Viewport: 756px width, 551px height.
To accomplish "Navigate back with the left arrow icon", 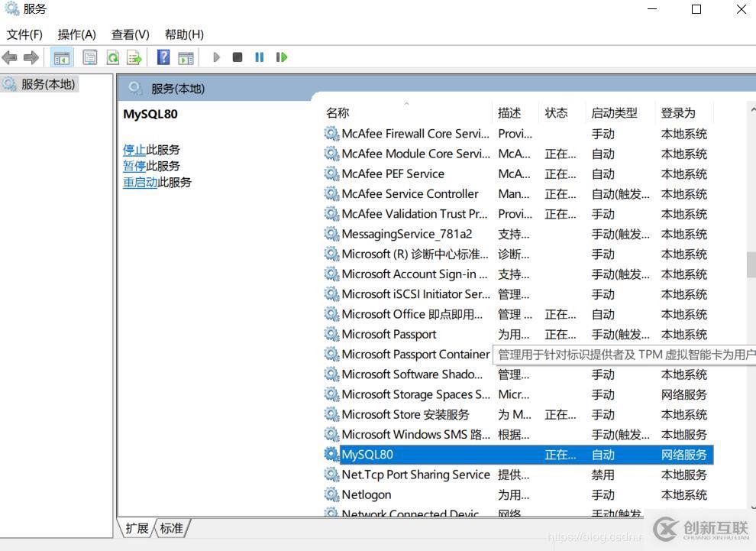I will coord(10,57).
